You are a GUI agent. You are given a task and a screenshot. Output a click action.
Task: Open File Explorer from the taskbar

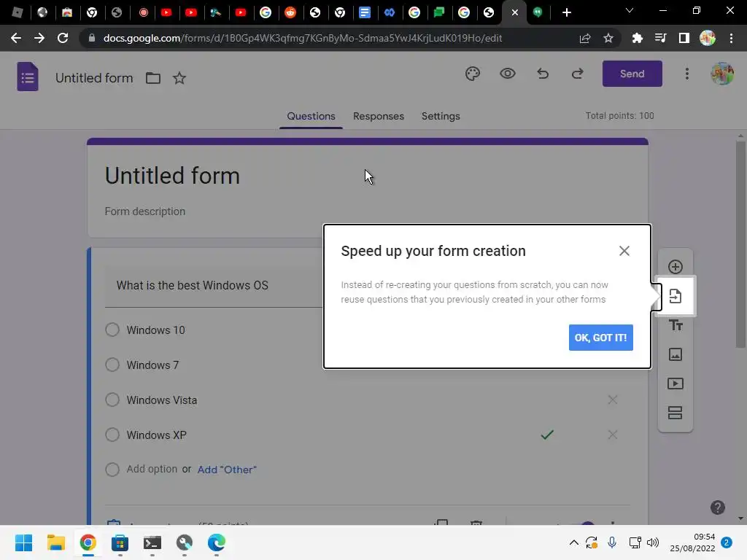pyautogui.click(x=55, y=542)
